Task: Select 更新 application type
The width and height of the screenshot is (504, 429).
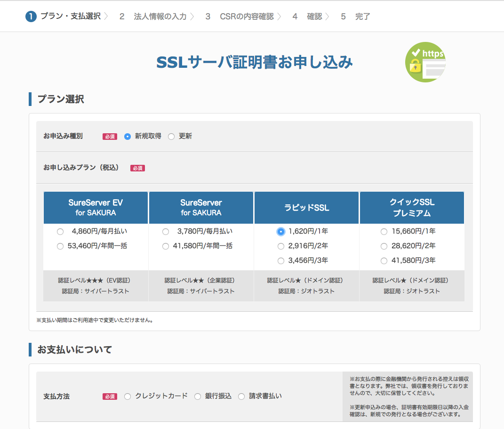Action: 171,137
